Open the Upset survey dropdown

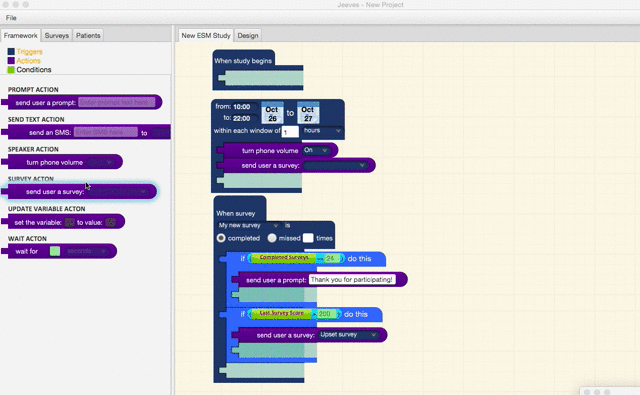coord(348,335)
